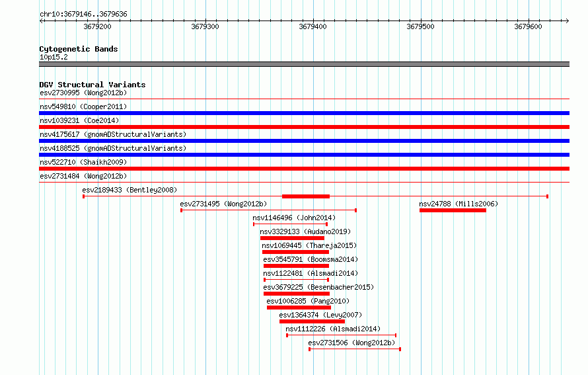Open nsv1122481 (Alsmadi2014) label
588x375 pixels.
(311, 273)
